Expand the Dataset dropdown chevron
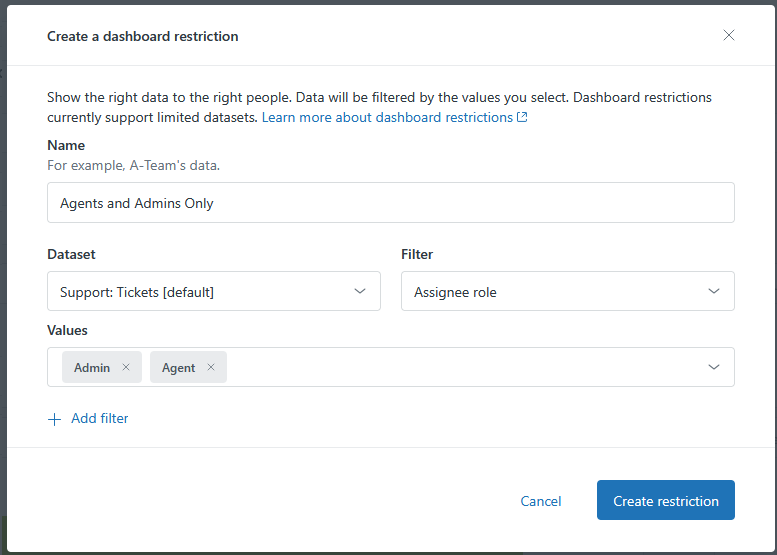This screenshot has width=777, height=555. 360,291
